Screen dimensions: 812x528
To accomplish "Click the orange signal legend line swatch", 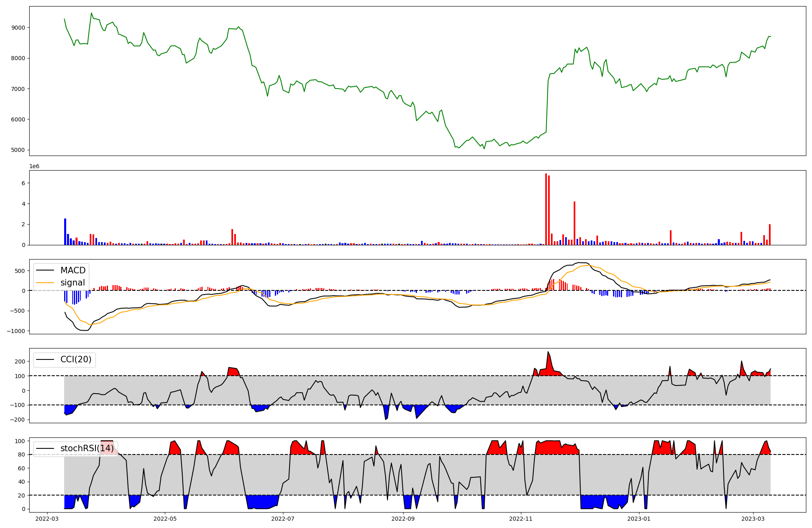I will click(46, 283).
